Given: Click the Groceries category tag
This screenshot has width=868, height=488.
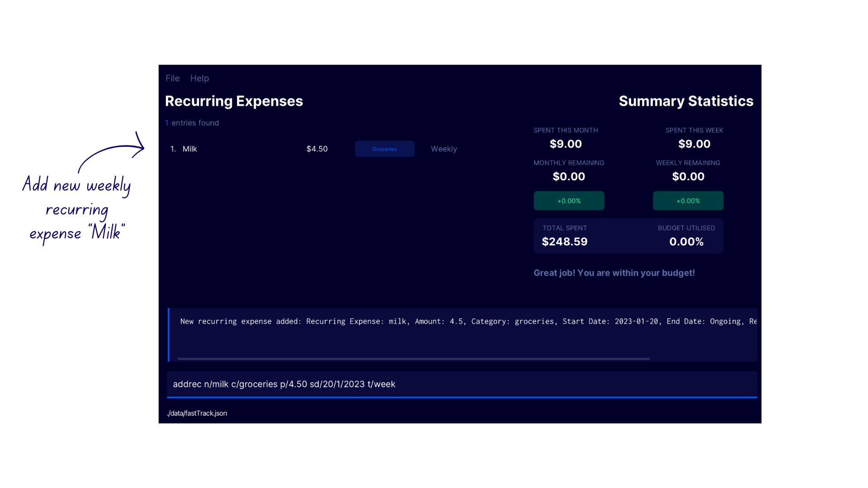Looking at the screenshot, I should pyautogui.click(x=384, y=149).
